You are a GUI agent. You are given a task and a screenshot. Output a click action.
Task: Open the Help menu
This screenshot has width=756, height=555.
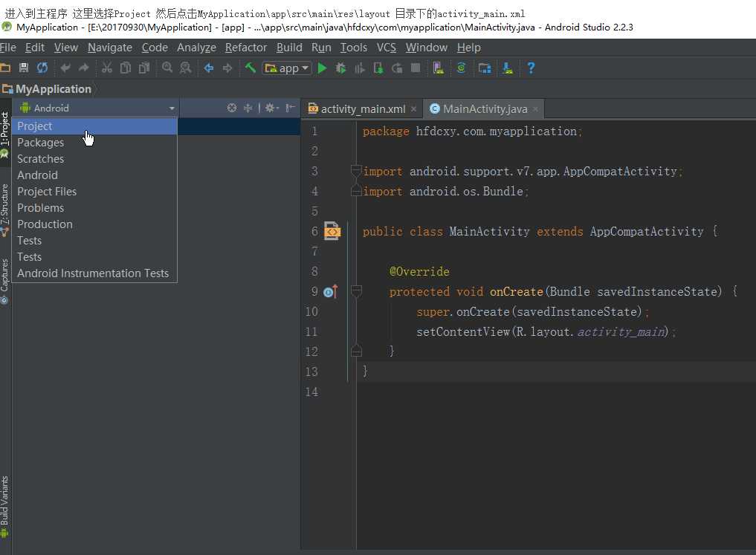468,48
